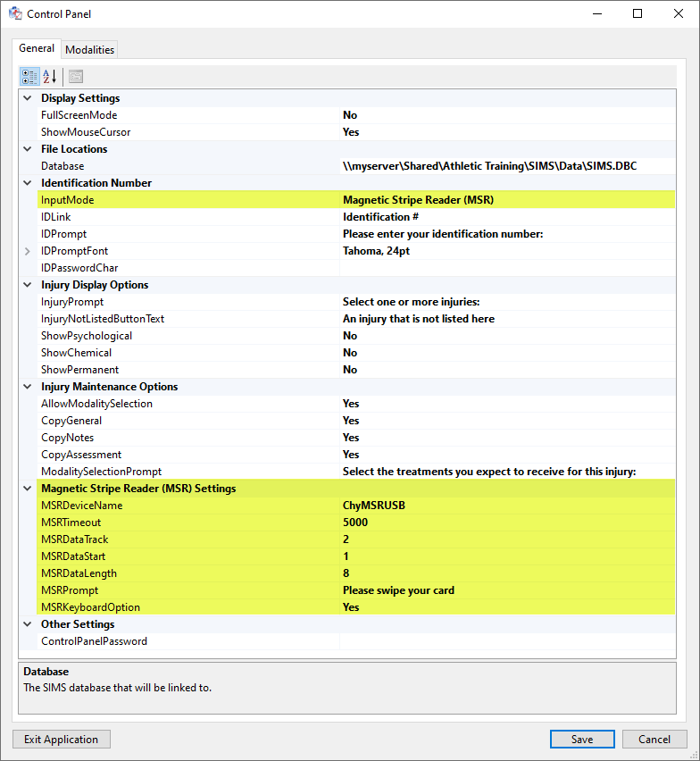Collapse the Magnetic Stripe Reader Settings category

pos(28,489)
